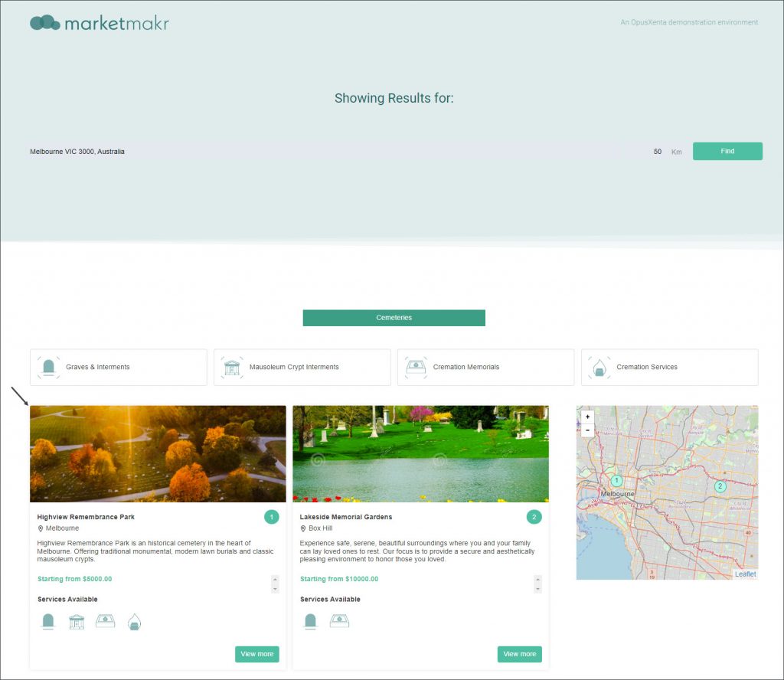Click the number 1 badge on Highview card
The width and height of the screenshot is (784, 680).
point(272,517)
